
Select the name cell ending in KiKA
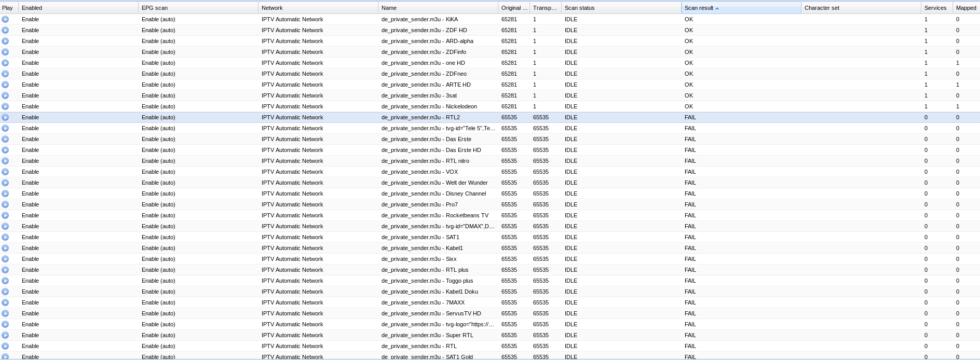coord(438,19)
